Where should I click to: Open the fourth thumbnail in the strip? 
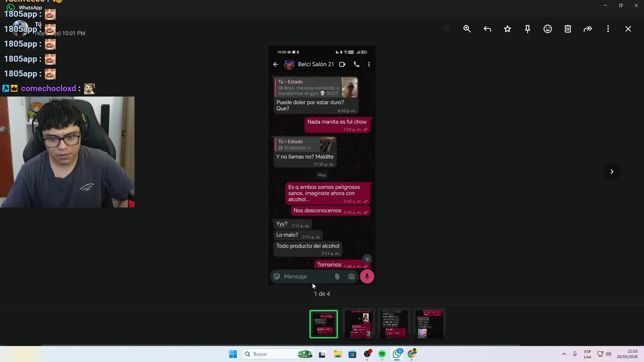429,324
